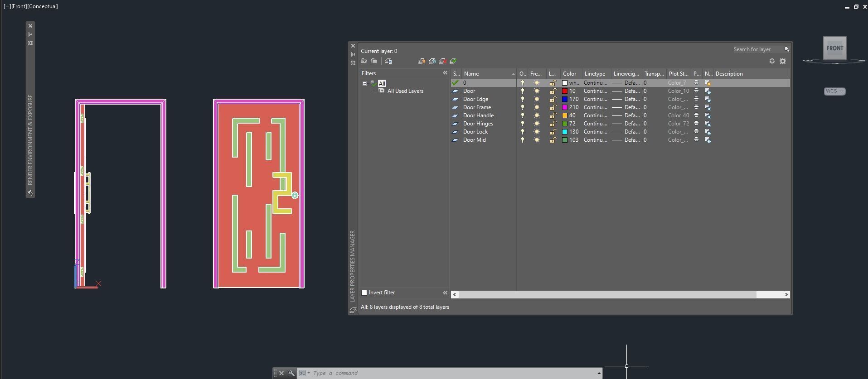Turn off the Door Frame layer lightbulb
868x379 pixels.
click(523, 107)
